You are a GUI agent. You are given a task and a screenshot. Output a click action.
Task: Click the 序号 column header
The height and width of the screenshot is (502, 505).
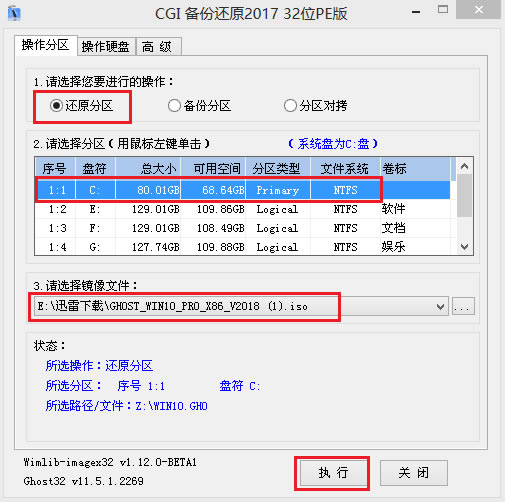tap(55, 169)
